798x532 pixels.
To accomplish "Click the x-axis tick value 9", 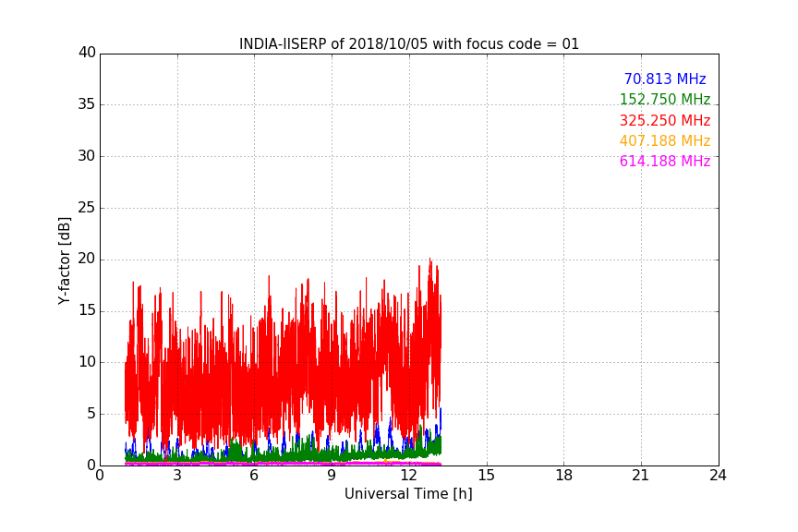I will (x=332, y=476).
